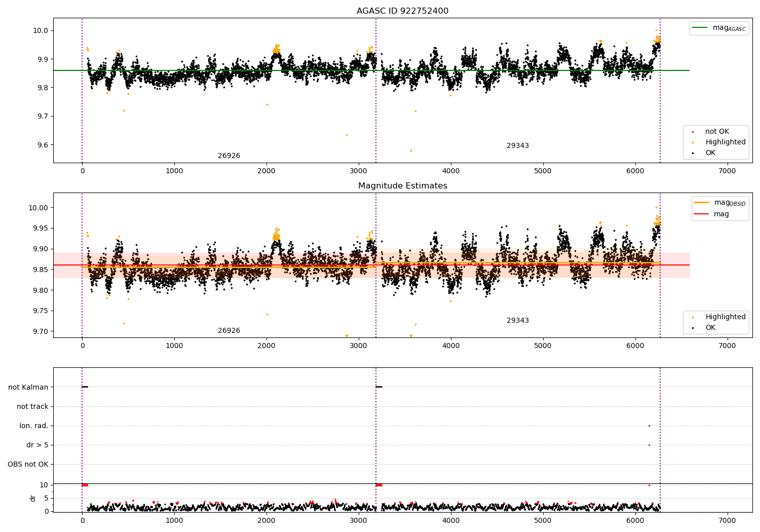Select the mag AGASC legend label
The image size is (760, 532).
(729, 28)
